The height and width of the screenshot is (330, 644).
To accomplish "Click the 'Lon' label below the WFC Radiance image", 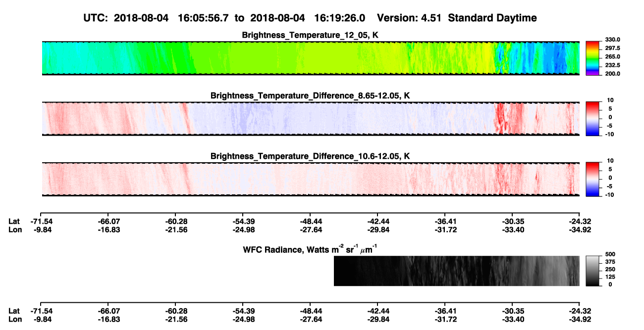I will (15, 319).
